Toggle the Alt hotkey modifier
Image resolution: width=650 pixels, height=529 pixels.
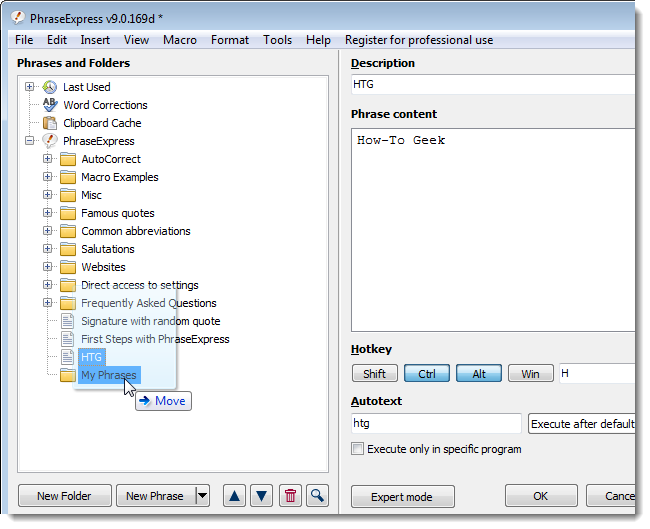(x=479, y=374)
